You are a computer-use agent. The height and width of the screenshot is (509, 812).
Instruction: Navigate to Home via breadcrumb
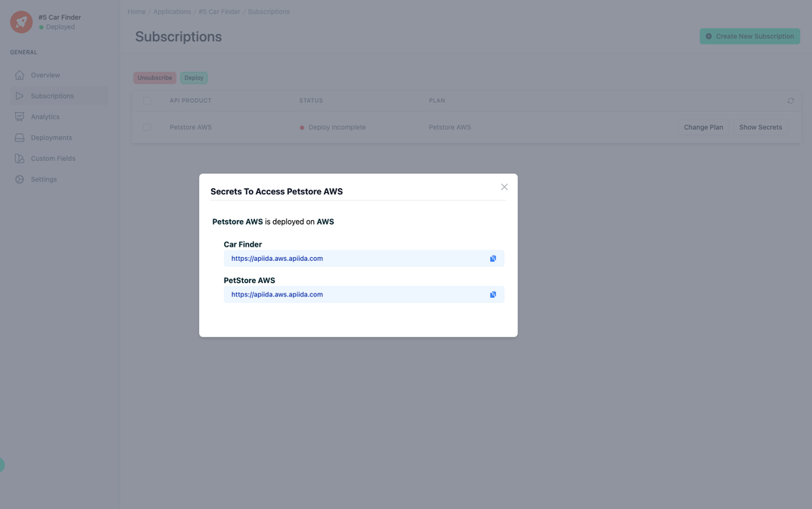pyautogui.click(x=136, y=11)
